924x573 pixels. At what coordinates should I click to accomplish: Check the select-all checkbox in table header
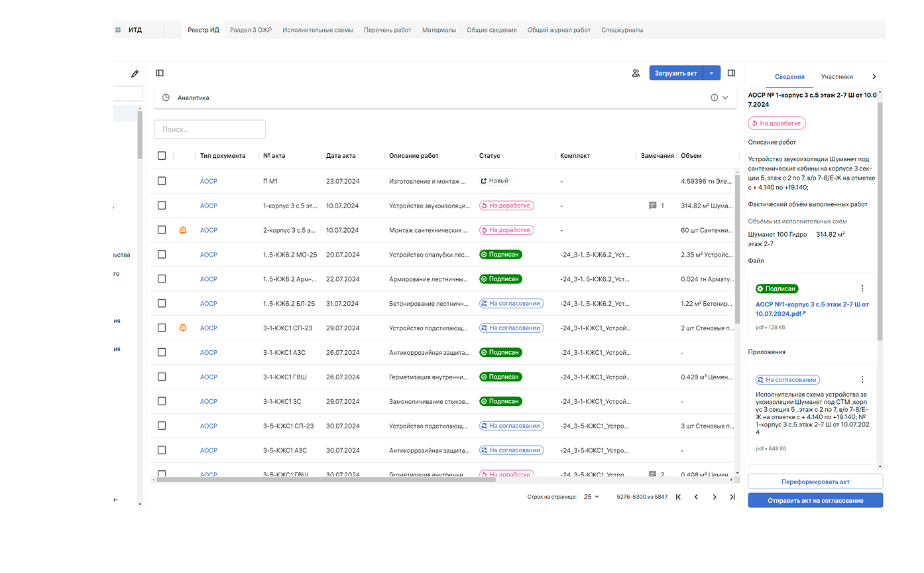click(162, 156)
